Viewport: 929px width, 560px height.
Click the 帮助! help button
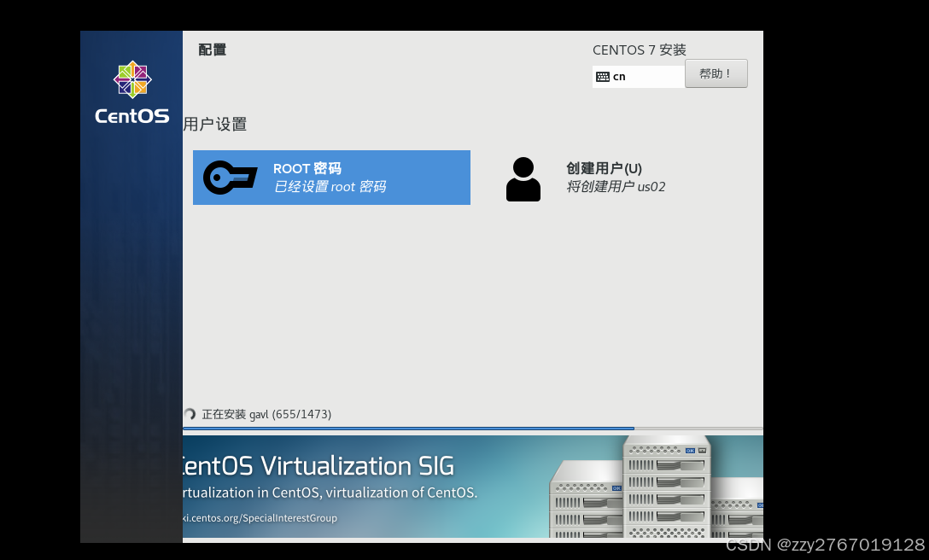click(x=716, y=73)
